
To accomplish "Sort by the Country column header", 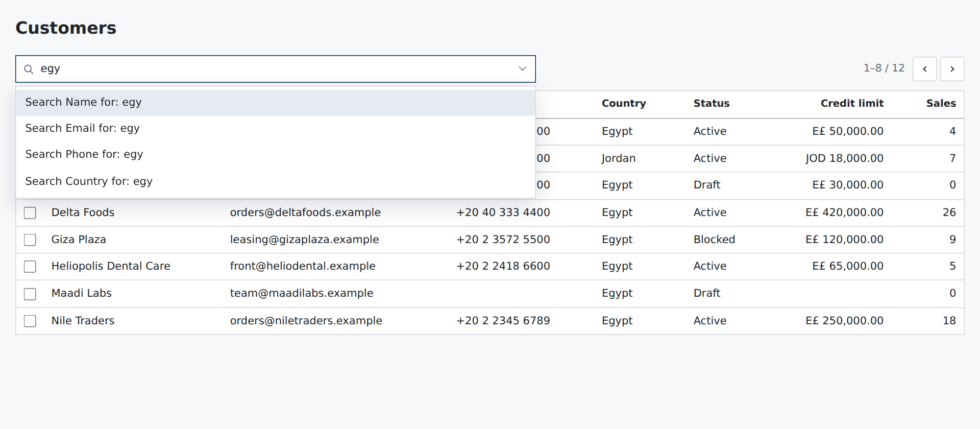I will pos(624,103).
